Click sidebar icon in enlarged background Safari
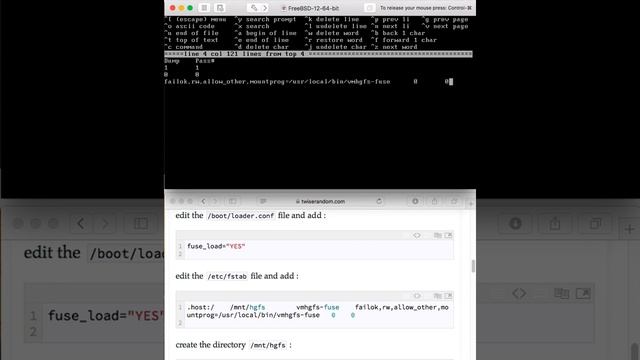The height and width of the screenshot is (360, 640). pyautogui.click(x=141, y=223)
